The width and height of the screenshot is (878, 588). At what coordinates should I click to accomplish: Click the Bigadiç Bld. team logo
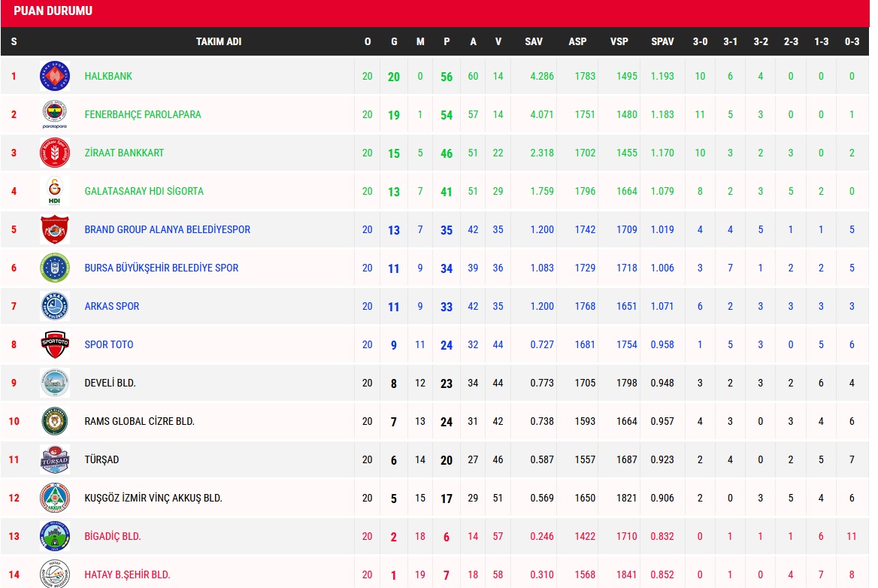tap(55, 536)
